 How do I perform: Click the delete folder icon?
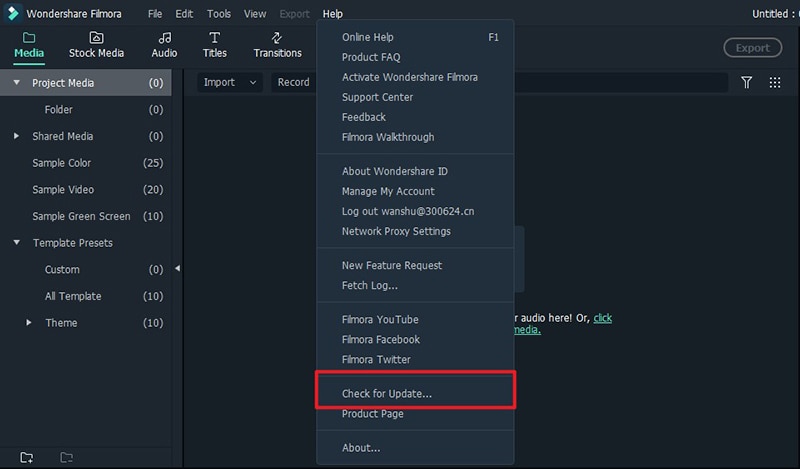pos(66,457)
